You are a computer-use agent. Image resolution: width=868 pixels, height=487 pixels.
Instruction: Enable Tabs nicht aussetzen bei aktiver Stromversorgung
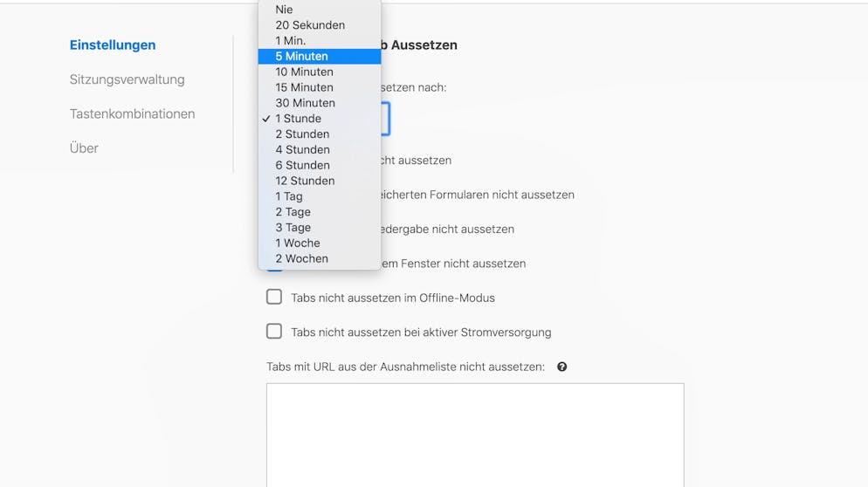pyautogui.click(x=274, y=332)
